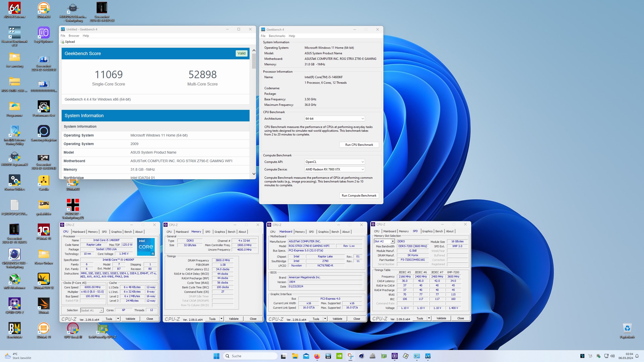Screen dimensions: 644x362
Task: Open MSI Afterburner desktop icon
Action: coord(15,281)
